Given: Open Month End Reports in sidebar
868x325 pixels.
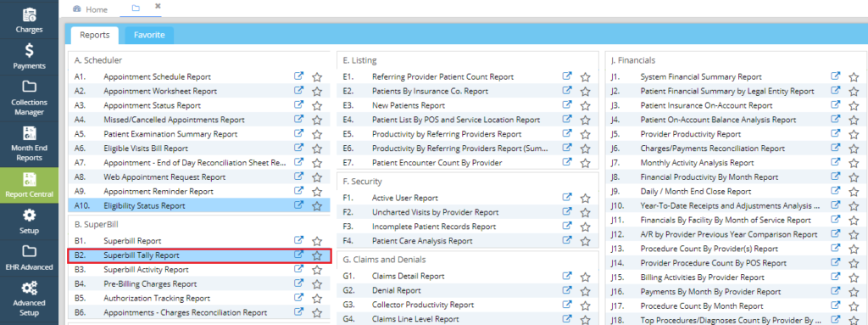Looking at the screenshot, I should [x=29, y=144].
